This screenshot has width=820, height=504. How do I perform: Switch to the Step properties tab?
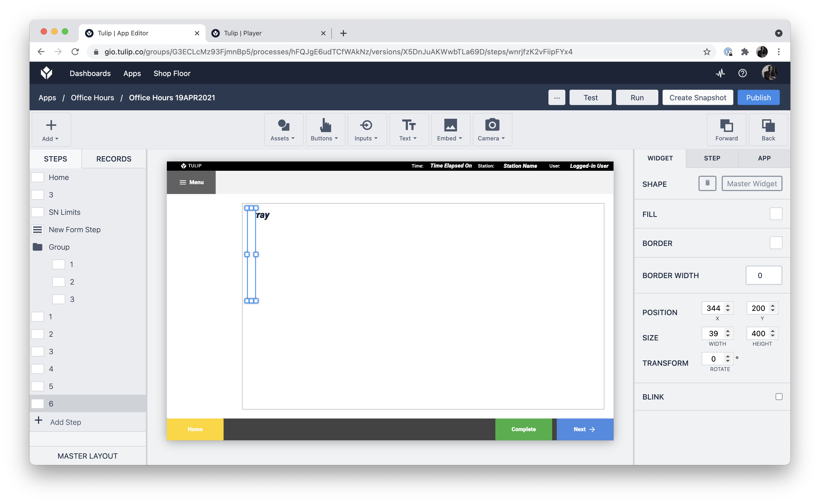[712, 158]
